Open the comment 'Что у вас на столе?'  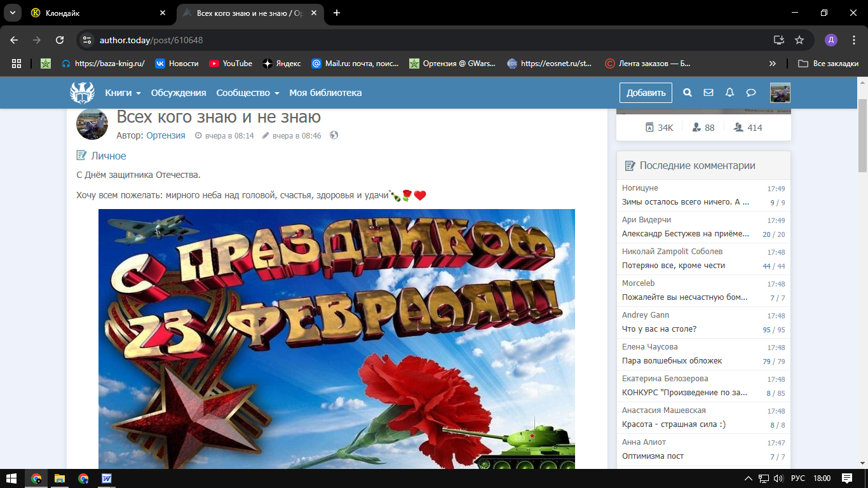click(659, 329)
